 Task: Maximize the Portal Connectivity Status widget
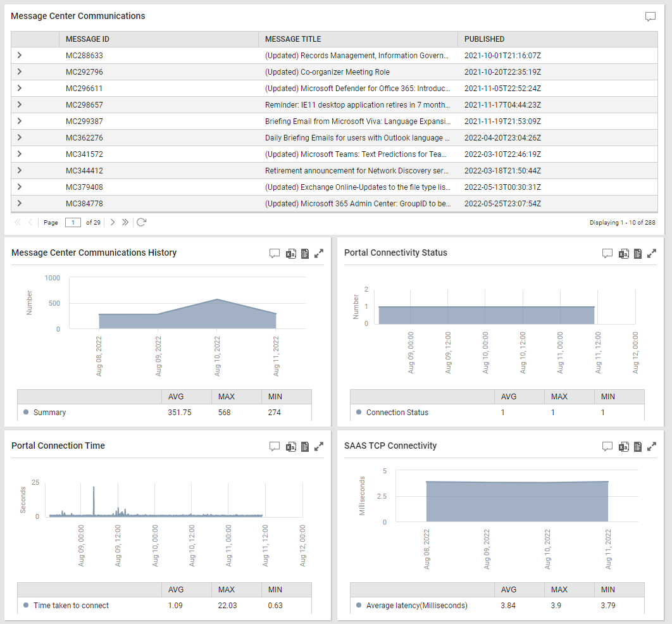click(x=651, y=254)
